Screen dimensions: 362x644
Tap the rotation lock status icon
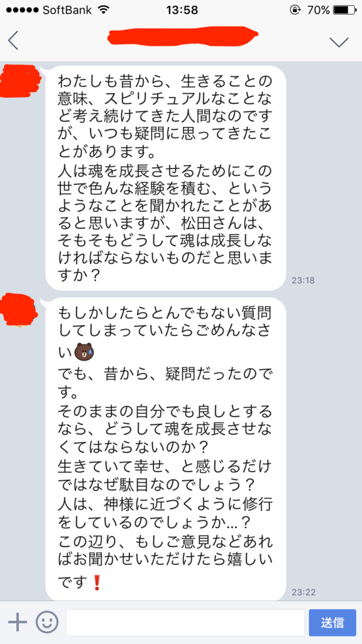[x=294, y=10]
